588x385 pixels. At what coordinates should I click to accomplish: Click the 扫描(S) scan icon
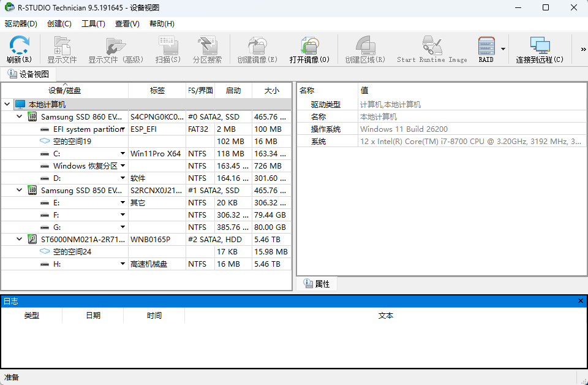click(168, 49)
